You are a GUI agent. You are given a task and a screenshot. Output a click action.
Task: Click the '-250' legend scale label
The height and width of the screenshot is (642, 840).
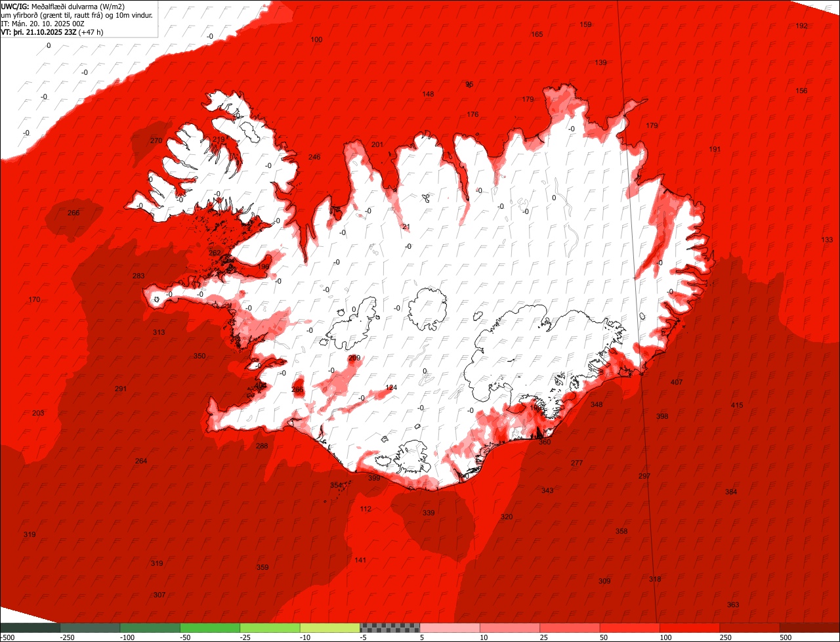pyautogui.click(x=66, y=637)
